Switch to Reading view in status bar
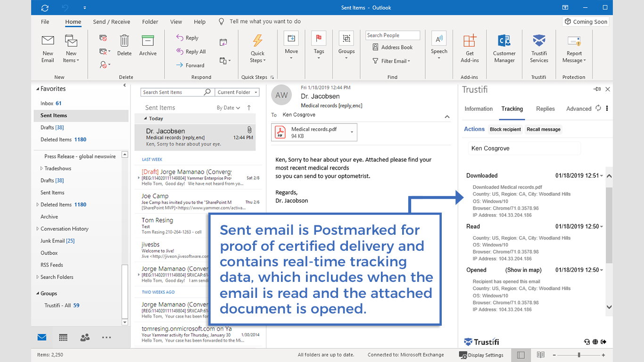The image size is (644, 362). click(x=541, y=354)
